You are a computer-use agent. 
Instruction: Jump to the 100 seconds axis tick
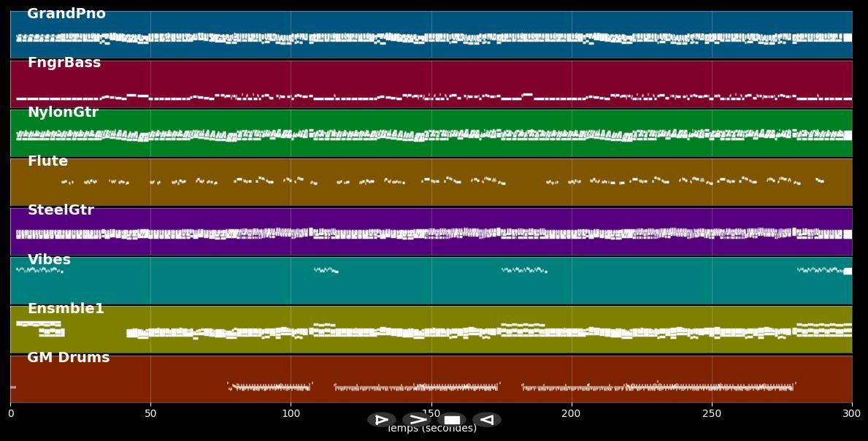click(291, 414)
